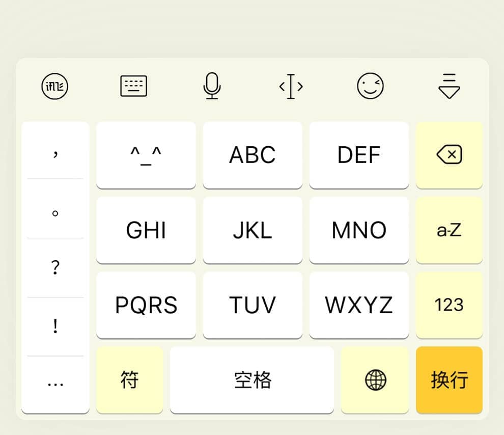Switch to the 123 numeric keypad
This screenshot has width=504, height=435.
449,305
